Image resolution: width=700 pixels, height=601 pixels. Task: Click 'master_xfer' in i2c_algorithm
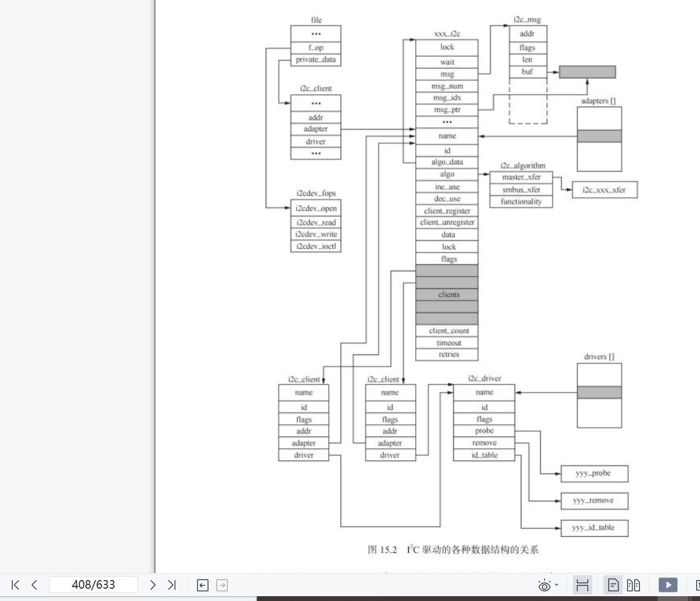521,177
